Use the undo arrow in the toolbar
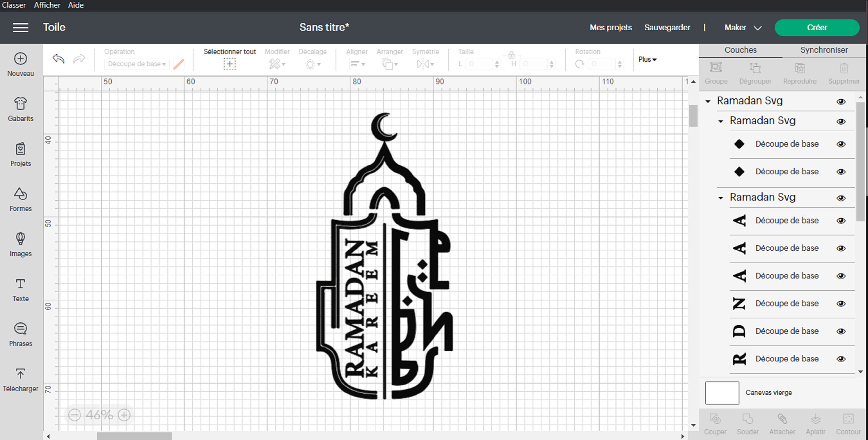 pyautogui.click(x=58, y=59)
